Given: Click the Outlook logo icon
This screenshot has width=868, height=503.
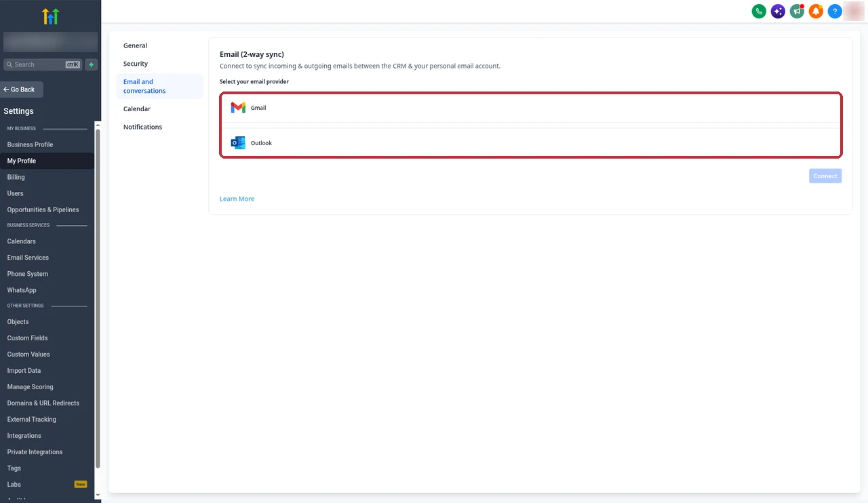Looking at the screenshot, I should [238, 143].
